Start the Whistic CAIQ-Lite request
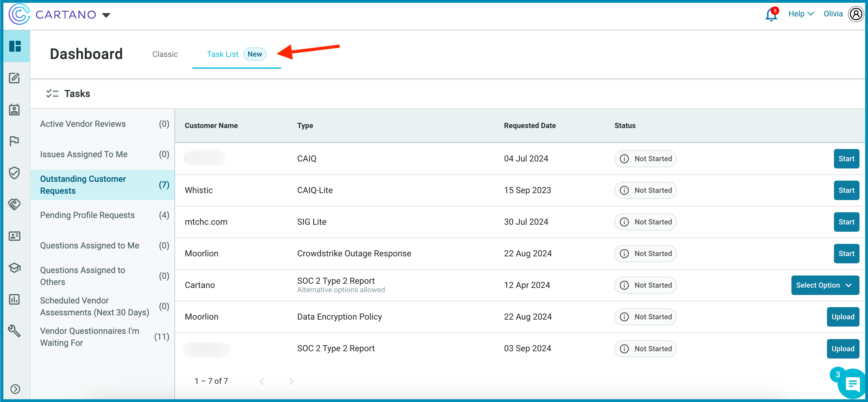Viewport: 868px width, 402px height. pos(846,190)
